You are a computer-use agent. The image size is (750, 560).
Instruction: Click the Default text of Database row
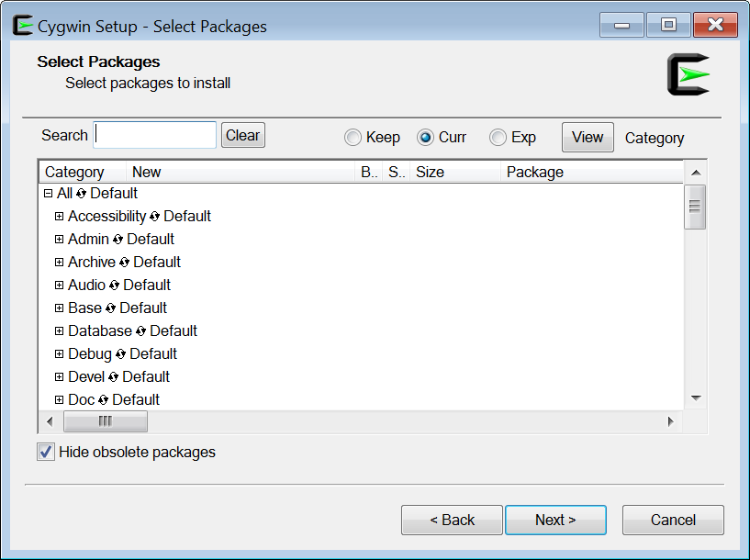coord(174,331)
